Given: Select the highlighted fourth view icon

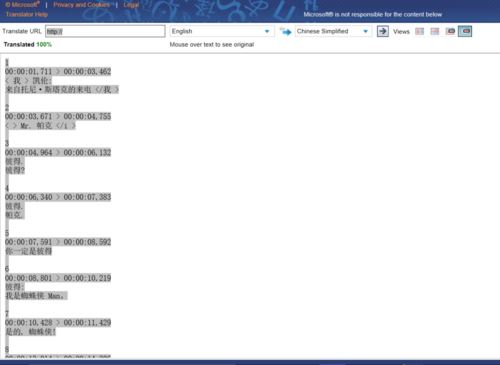Looking at the screenshot, I should tap(465, 31).
